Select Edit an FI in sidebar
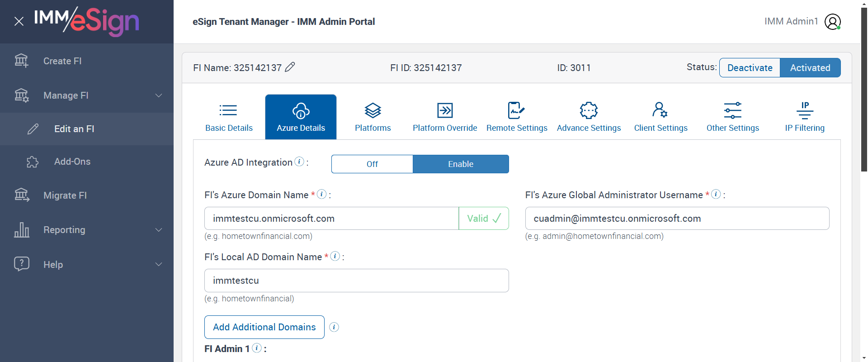 [87, 129]
